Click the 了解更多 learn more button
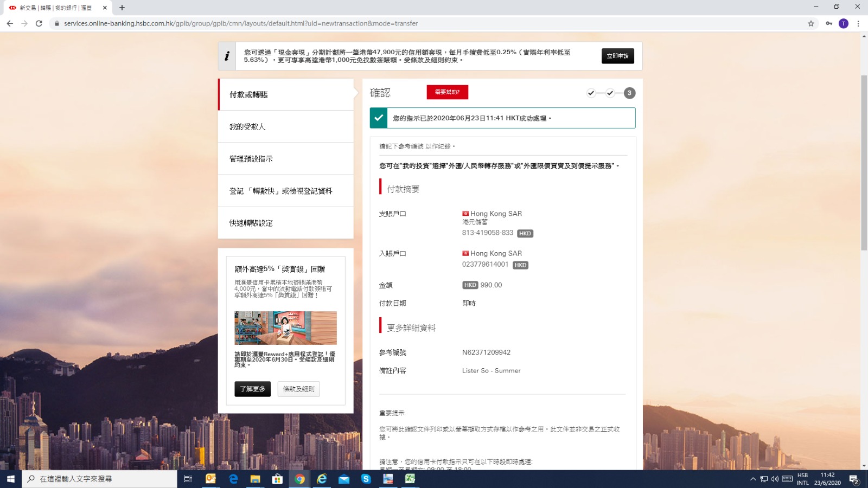This screenshot has width=868, height=488. pyautogui.click(x=252, y=389)
